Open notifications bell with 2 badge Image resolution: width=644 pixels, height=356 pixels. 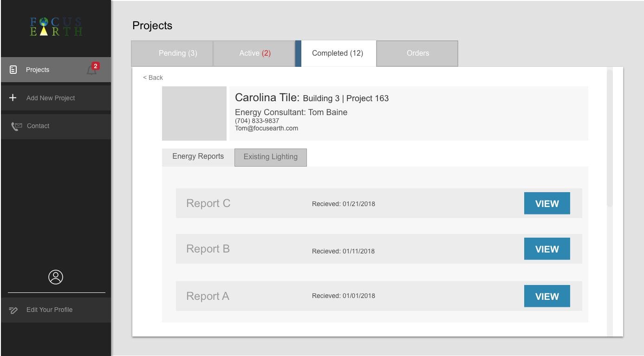(92, 69)
